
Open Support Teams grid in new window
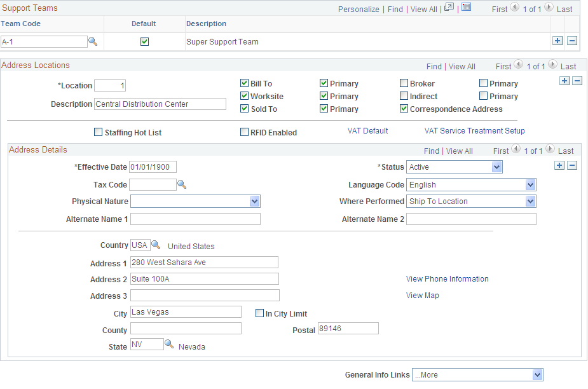coord(449,7)
